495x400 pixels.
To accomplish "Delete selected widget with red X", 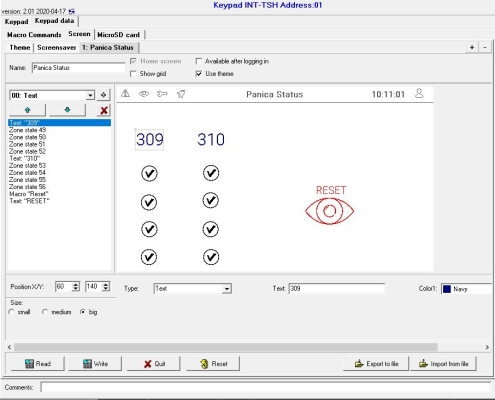I will [104, 110].
